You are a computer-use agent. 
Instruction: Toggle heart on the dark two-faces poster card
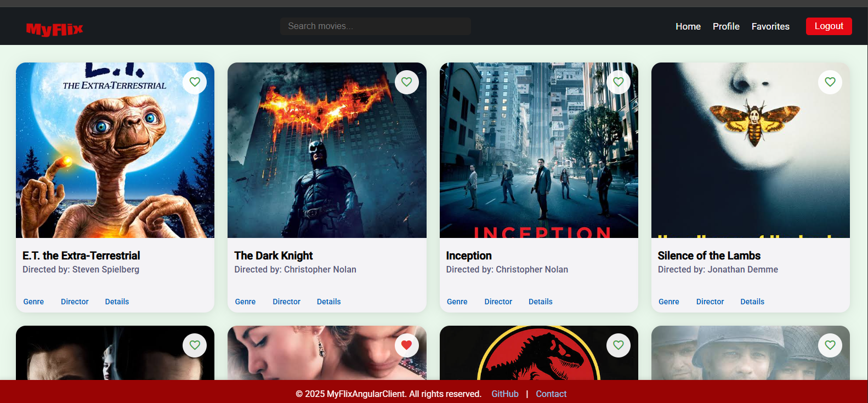coord(195,345)
